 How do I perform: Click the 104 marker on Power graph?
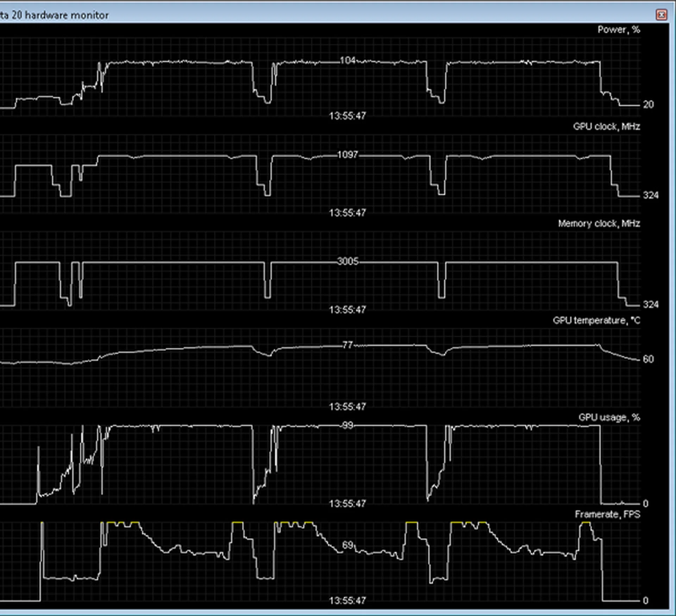pyautogui.click(x=348, y=61)
